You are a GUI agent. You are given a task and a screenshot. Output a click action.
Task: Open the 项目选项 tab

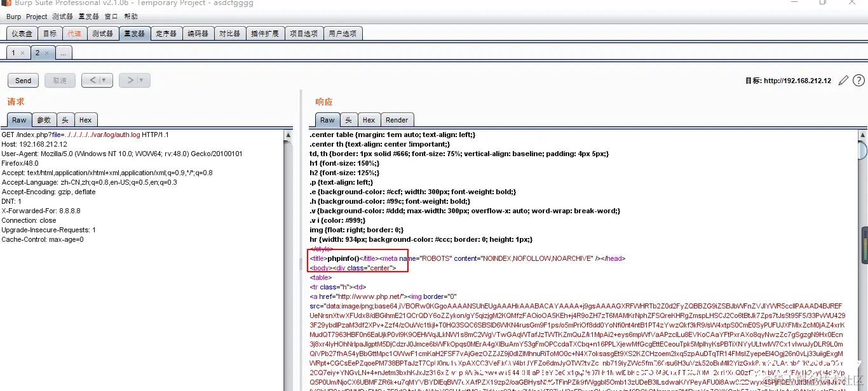coord(304,34)
